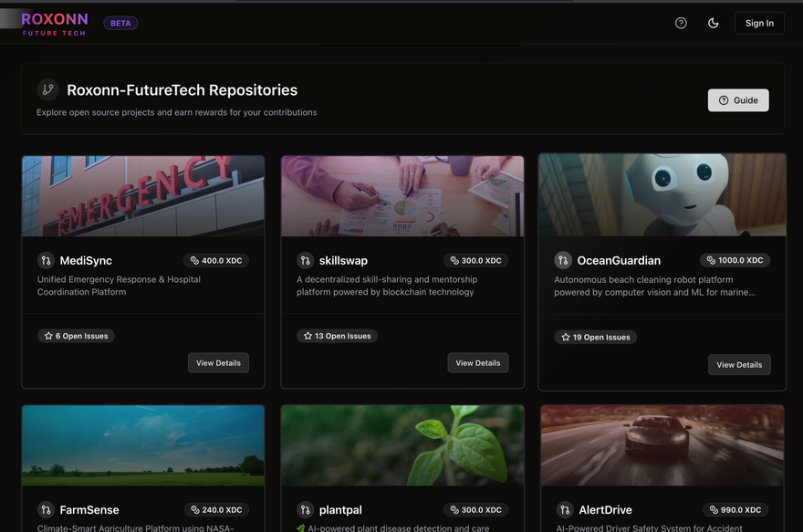Viewport: 803px width, 532px height.
Task: Click the Roxonn Future Tech logo
Action: coord(55,24)
